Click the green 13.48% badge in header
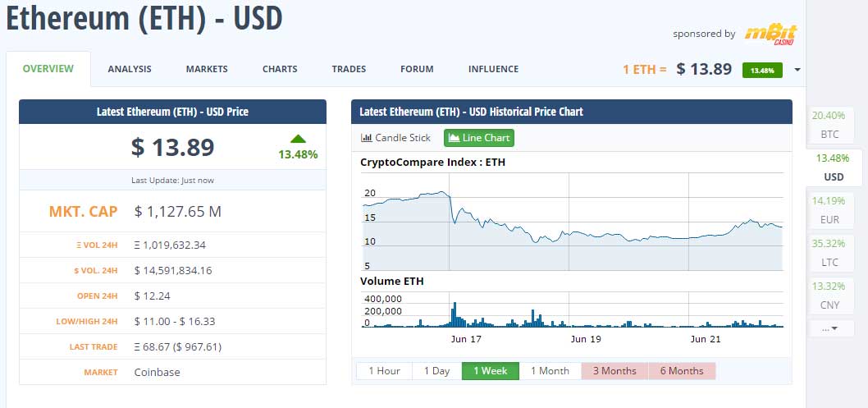The image size is (868, 408). [762, 70]
